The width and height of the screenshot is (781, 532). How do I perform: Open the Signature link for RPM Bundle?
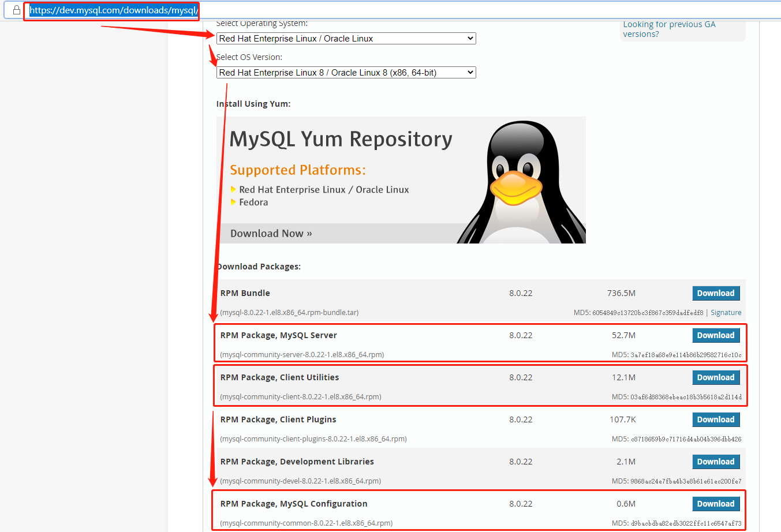coord(726,313)
